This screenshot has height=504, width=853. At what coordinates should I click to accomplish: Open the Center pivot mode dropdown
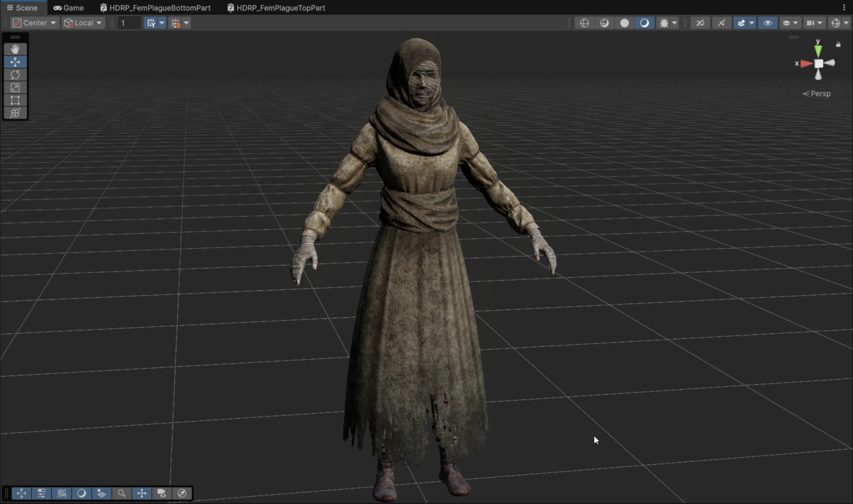[x=34, y=23]
